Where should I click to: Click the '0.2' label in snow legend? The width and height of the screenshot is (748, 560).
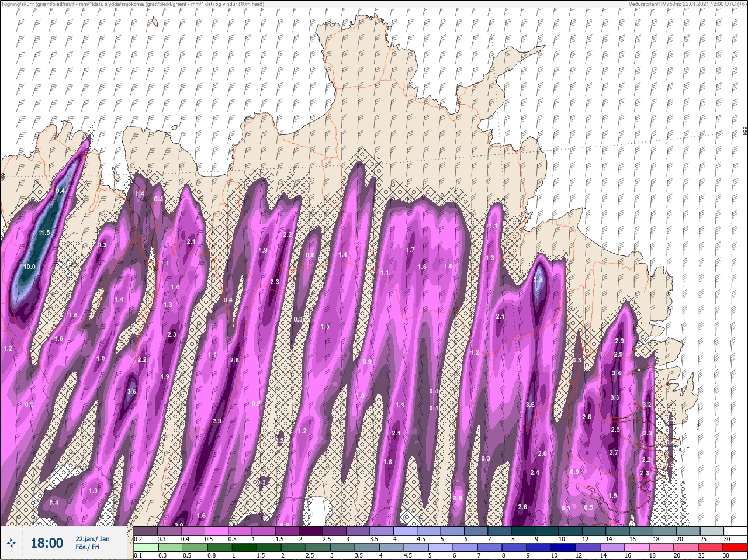point(138,539)
